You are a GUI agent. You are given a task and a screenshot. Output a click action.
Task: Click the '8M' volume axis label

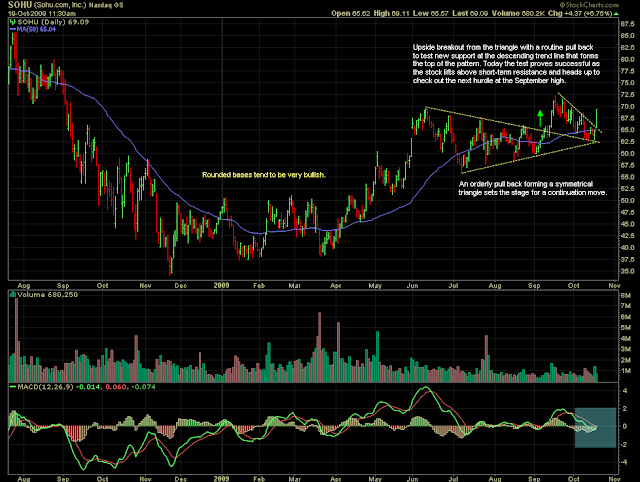coord(625,295)
